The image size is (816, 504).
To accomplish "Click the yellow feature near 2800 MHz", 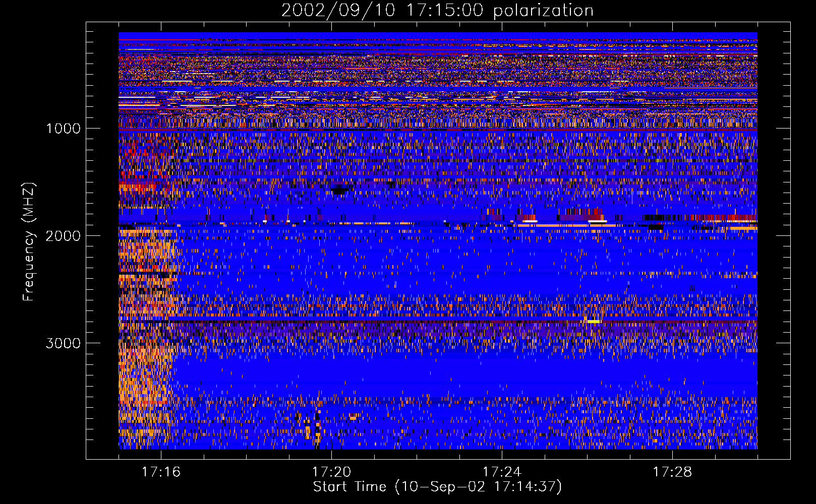I will (x=594, y=321).
